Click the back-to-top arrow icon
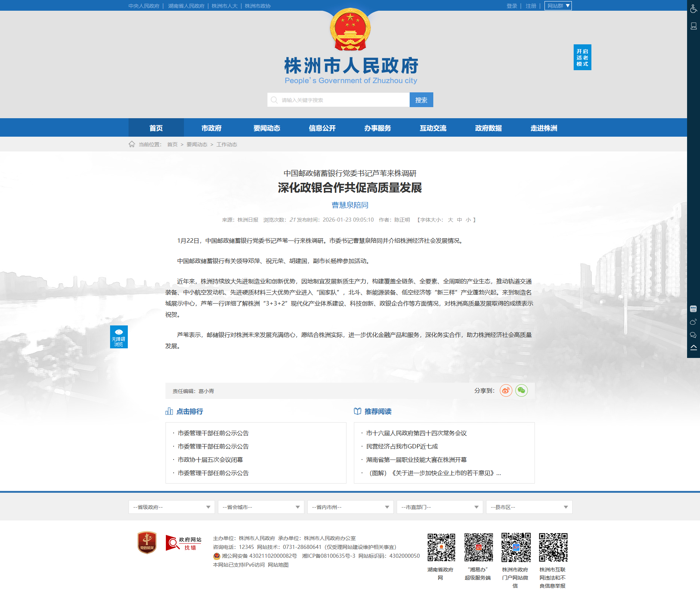 coord(693,348)
